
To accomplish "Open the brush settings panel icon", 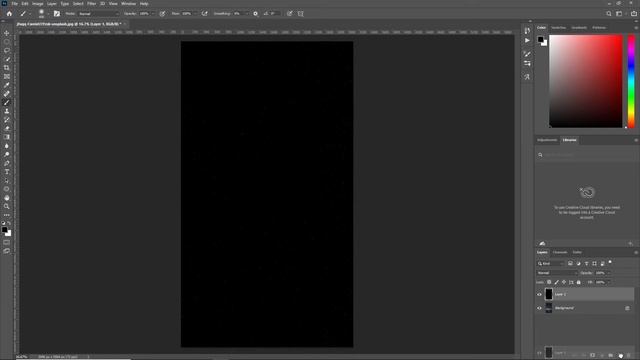I will (x=57, y=13).
